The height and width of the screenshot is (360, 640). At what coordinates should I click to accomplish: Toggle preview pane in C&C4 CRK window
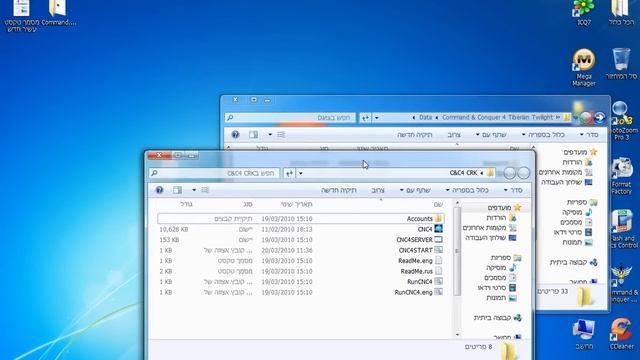(177, 190)
